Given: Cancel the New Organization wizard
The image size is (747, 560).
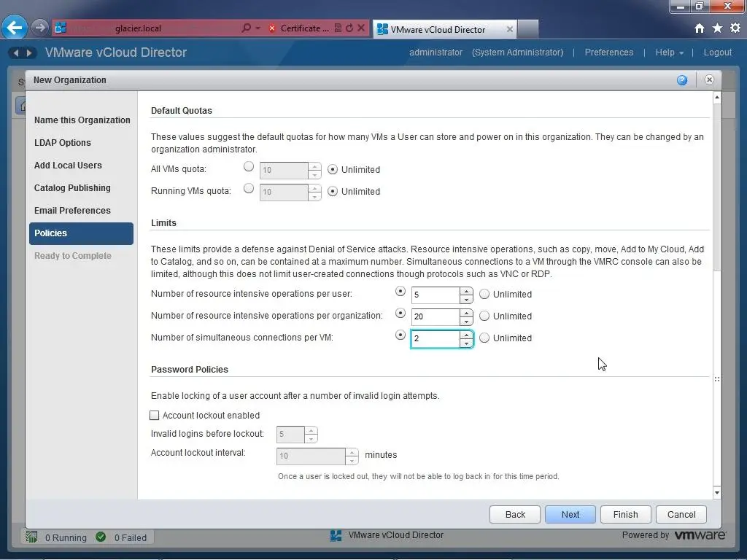Looking at the screenshot, I should pos(681,514).
